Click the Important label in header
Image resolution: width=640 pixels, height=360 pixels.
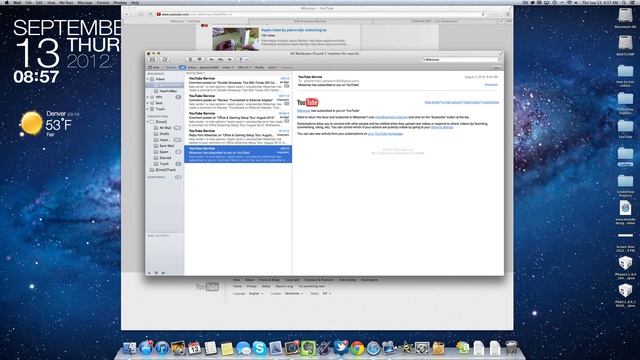(491, 85)
